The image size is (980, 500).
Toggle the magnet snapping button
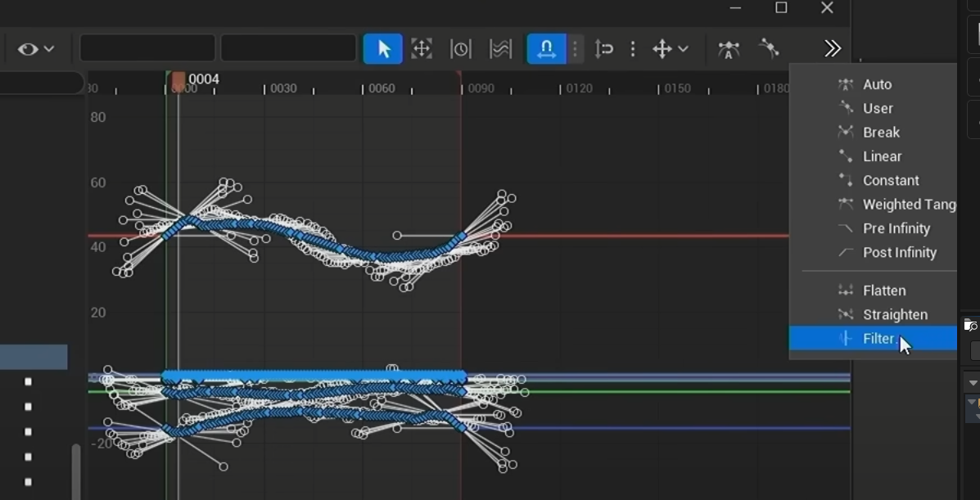coord(546,49)
